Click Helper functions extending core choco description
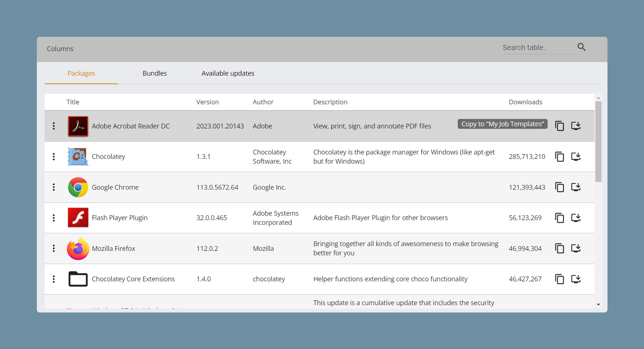Screen dimensions: 644x349 [x=390, y=279]
